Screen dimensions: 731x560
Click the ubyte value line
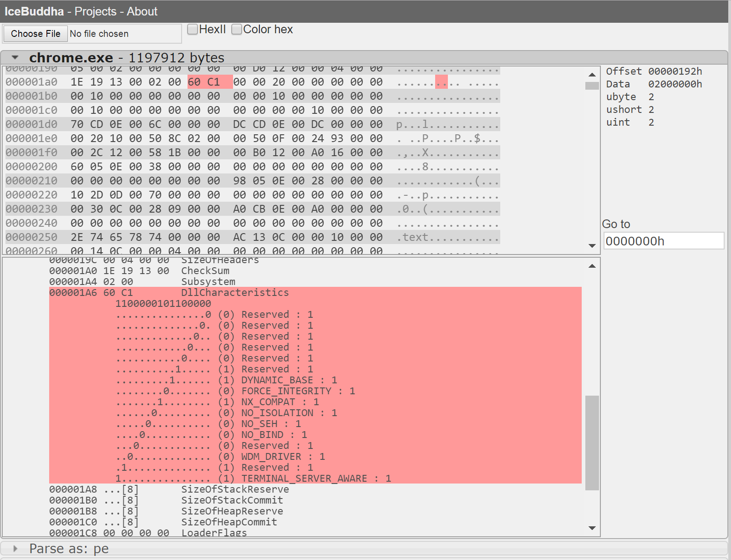coord(630,97)
